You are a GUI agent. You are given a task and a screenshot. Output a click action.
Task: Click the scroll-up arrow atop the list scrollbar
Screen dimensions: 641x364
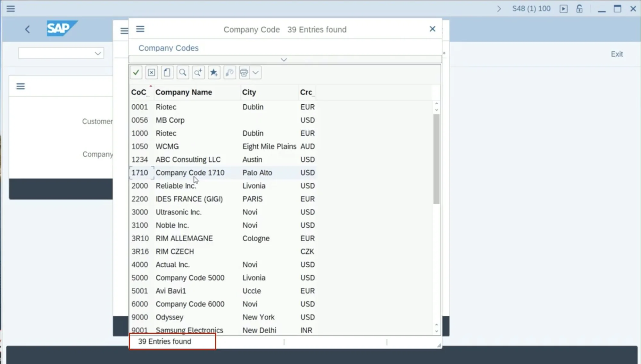pos(436,103)
